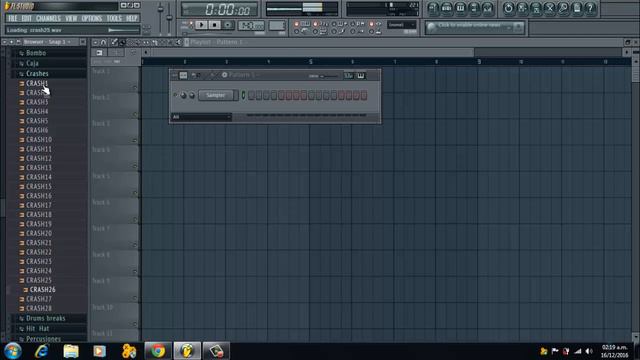Select the playlist pencil draw tool
Viewport: 640px width, 360px height.
(x=114, y=42)
